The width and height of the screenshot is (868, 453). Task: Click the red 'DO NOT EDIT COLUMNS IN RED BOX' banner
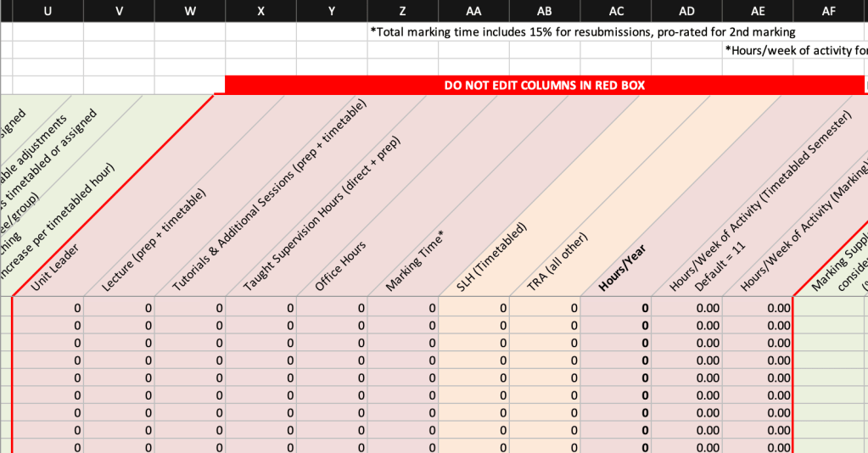point(544,85)
